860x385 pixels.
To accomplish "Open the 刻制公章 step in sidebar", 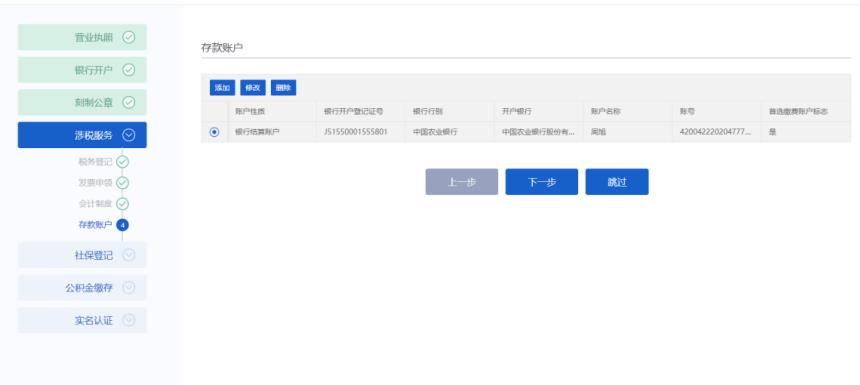I will coord(82,103).
